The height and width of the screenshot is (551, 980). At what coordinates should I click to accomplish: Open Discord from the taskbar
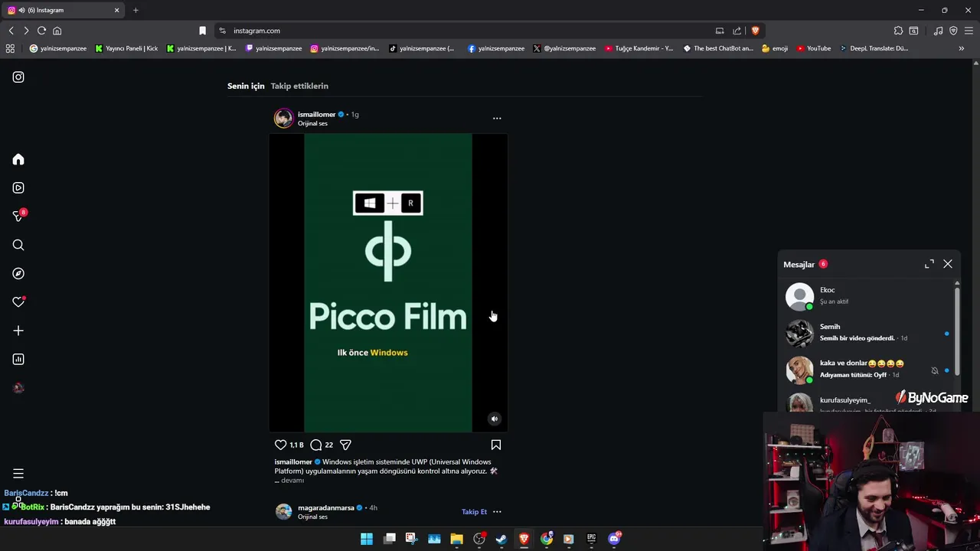(x=614, y=539)
